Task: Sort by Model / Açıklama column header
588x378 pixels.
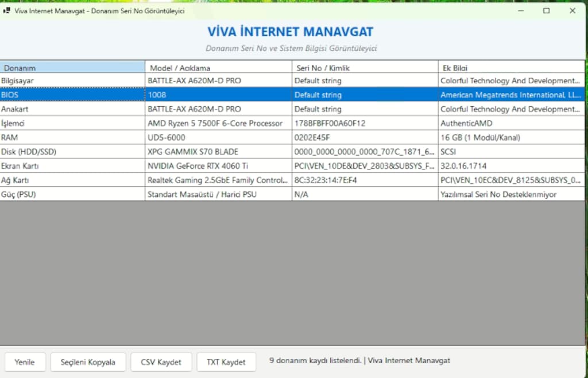Action: pyautogui.click(x=218, y=67)
